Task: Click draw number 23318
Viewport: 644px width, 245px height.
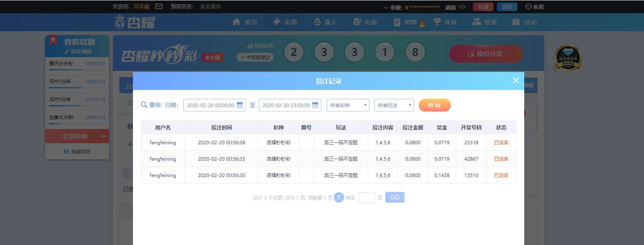Action: tap(471, 142)
